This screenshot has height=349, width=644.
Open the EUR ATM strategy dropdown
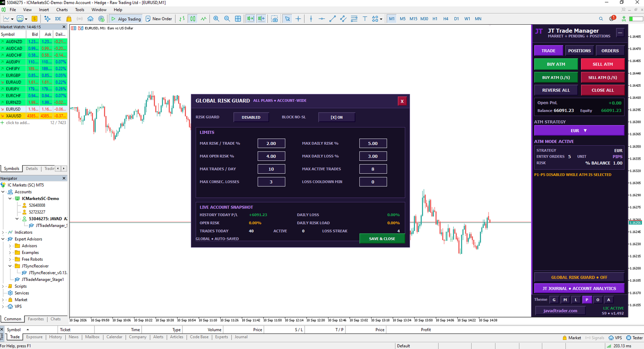[579, 131]
